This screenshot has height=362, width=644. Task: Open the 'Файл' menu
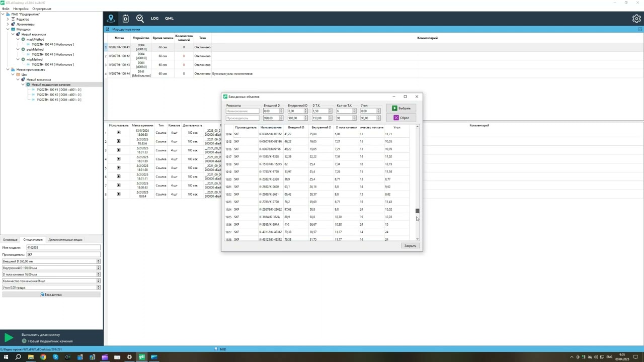[x=5, y=9]
